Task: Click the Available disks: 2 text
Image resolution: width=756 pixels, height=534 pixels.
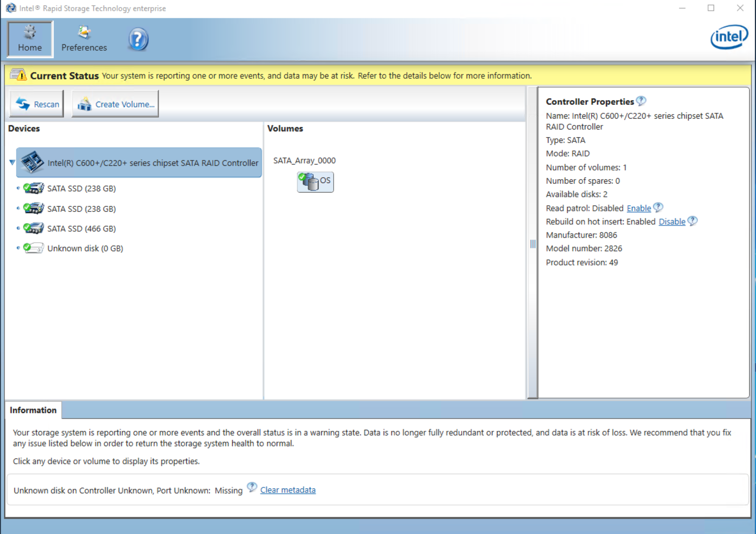Action: 576,194
